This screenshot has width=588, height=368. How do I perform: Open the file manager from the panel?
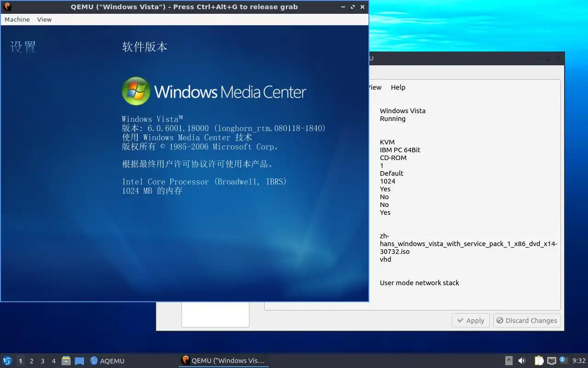coord(66,361)
